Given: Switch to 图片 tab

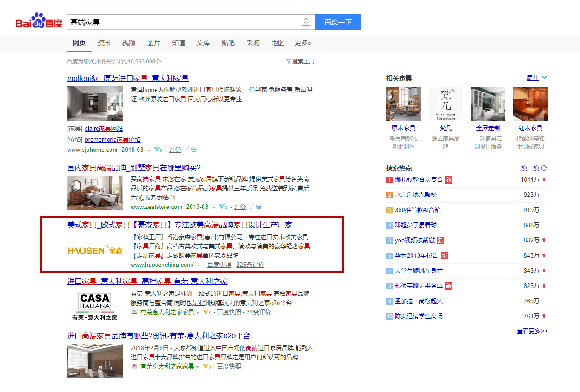Looking at the screenshot, I should 154,43.
